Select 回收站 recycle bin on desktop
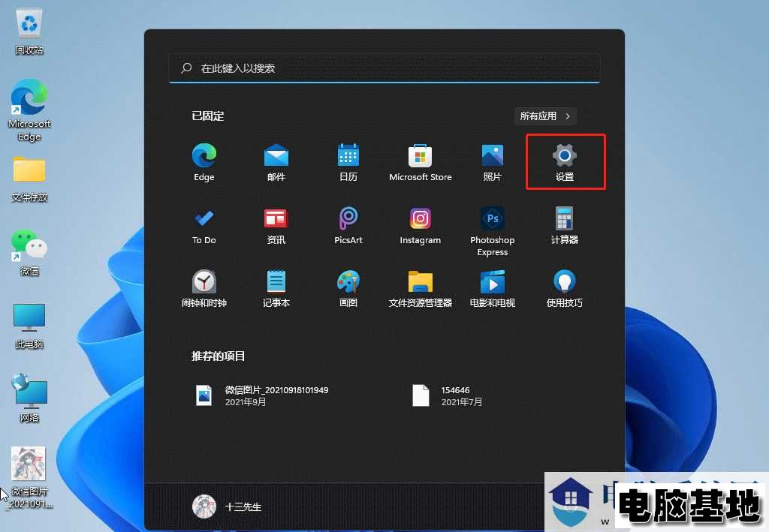 click(x=29, y=32)
